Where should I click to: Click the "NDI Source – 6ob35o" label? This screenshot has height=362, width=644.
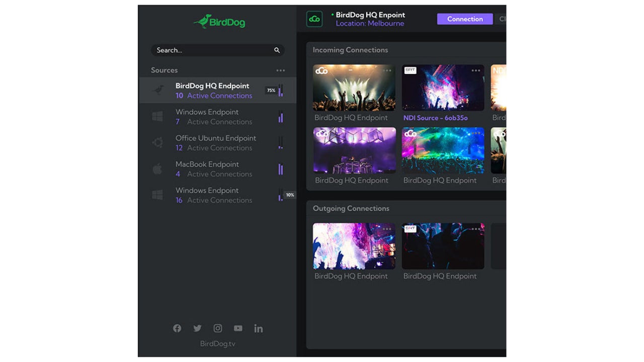[436, 118]
